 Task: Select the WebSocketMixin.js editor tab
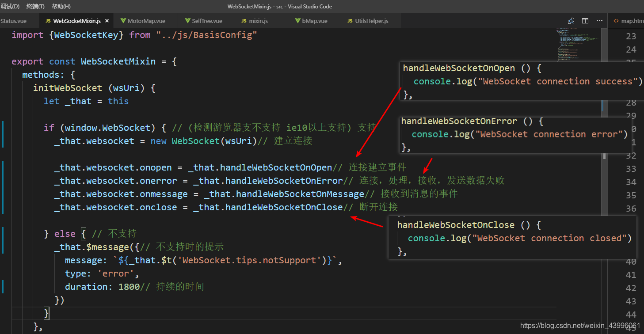(77, 21)
